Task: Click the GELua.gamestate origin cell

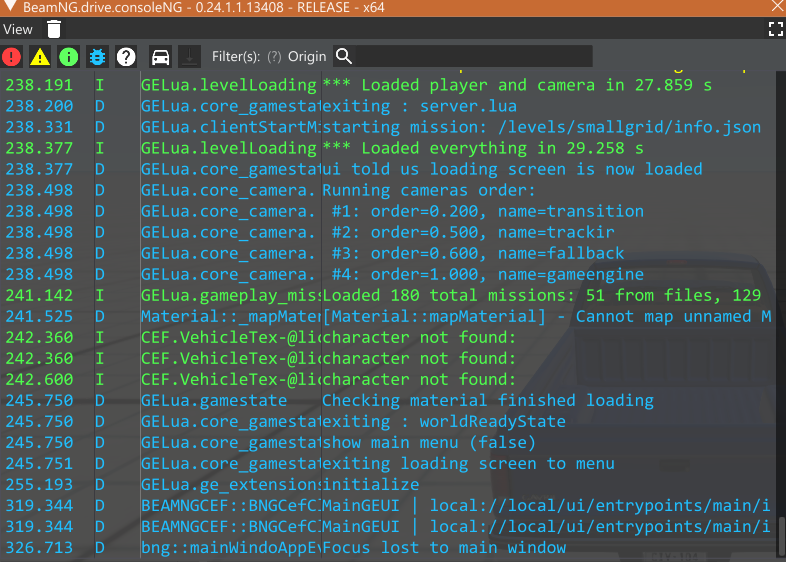Action: [214, 401]
